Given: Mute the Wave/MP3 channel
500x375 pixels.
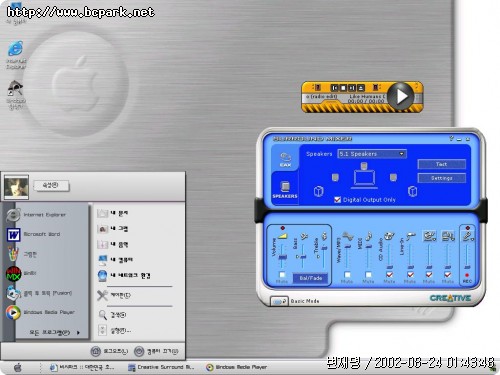Looking at the screenshot, I should point(347,275).
